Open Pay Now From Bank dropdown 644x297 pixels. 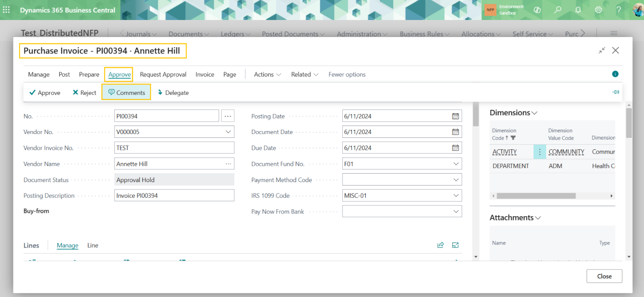click(x=456, y=211)
